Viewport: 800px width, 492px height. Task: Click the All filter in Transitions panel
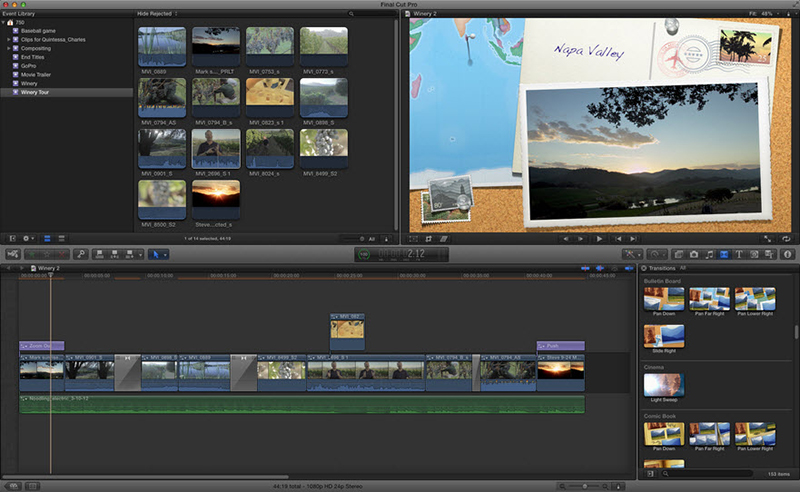(x=684, y=269)
